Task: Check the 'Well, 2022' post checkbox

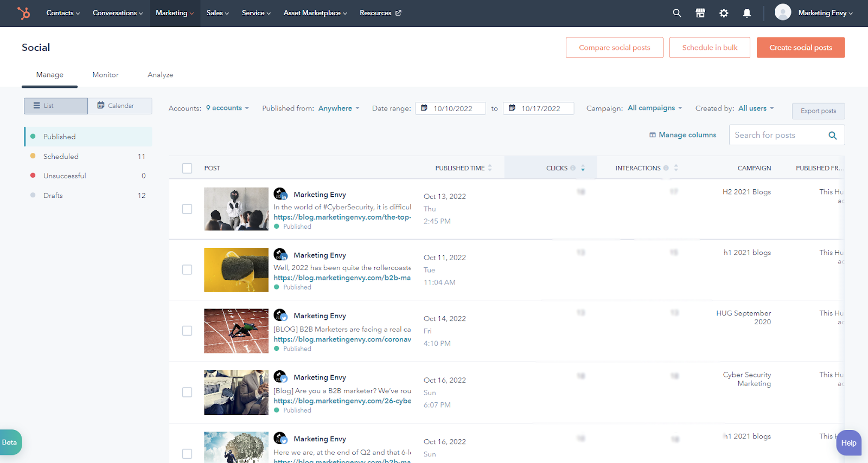Action: click(x=187, y=269)
